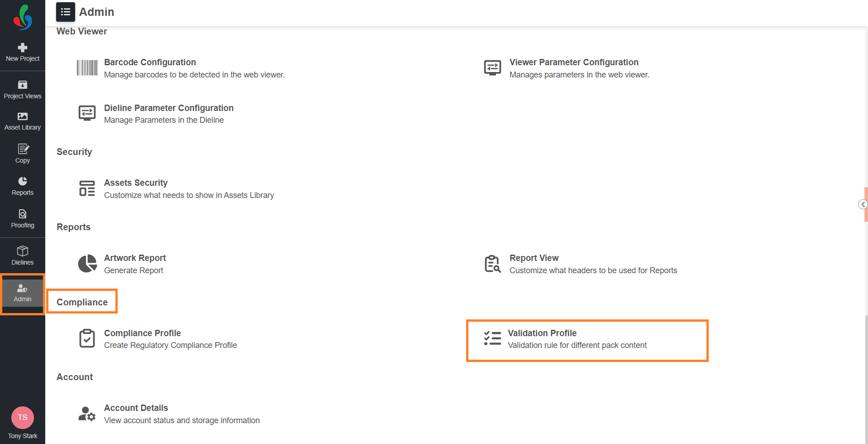Open Viewer Parameter Configuration

[x=573, y=63]
